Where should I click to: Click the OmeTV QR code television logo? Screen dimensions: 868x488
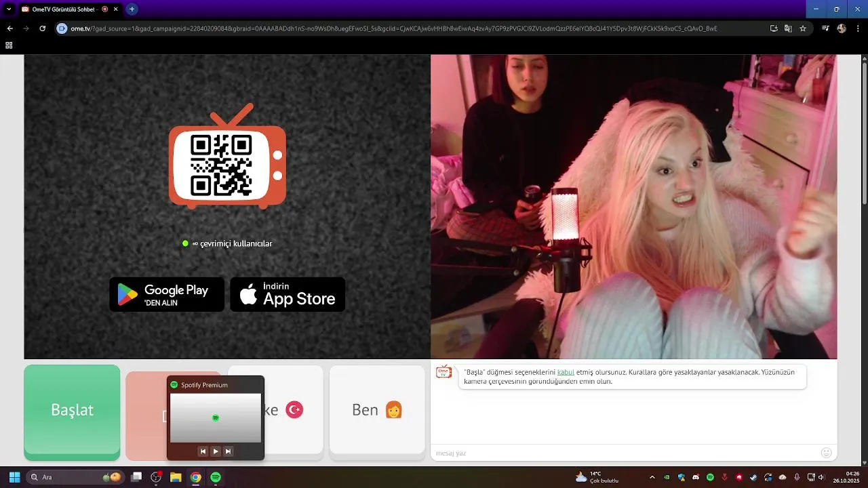(227, 157)
